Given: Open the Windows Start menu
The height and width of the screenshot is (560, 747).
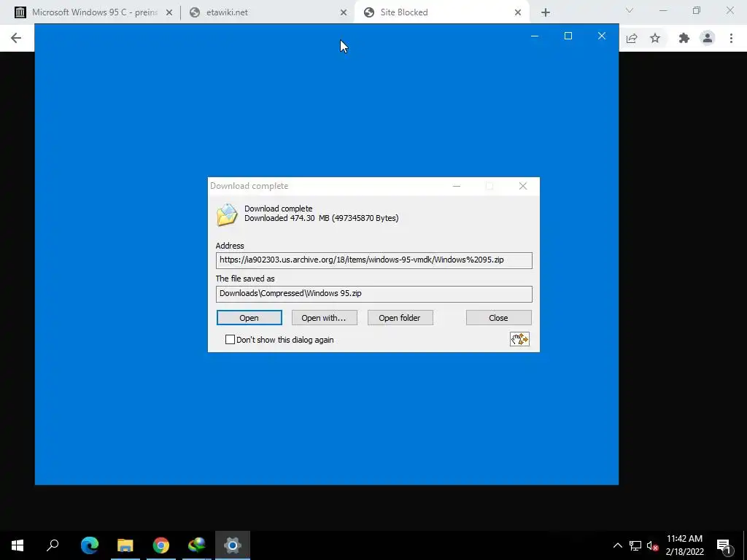Looking at the screenshot, I should [18, 545].
